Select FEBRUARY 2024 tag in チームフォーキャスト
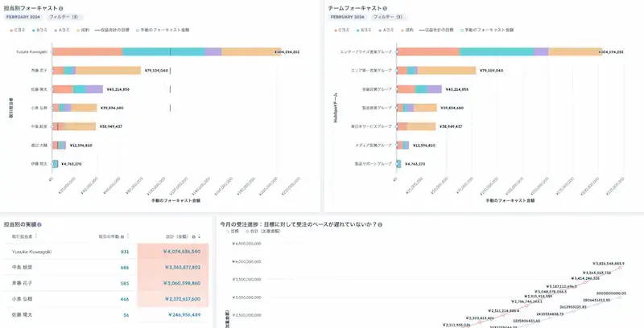Screen dimensions: 644x328 click(x=348, y=17)
